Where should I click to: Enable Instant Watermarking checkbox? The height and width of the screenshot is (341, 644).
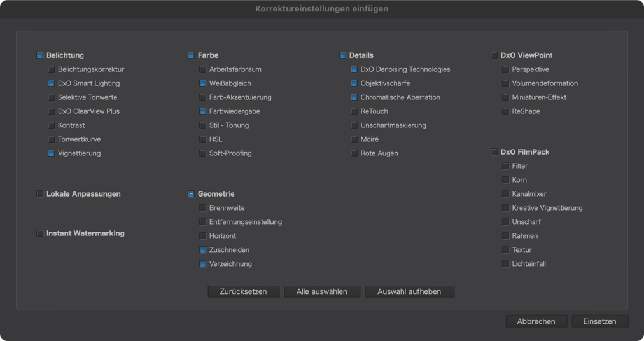(x=40, y=233)
